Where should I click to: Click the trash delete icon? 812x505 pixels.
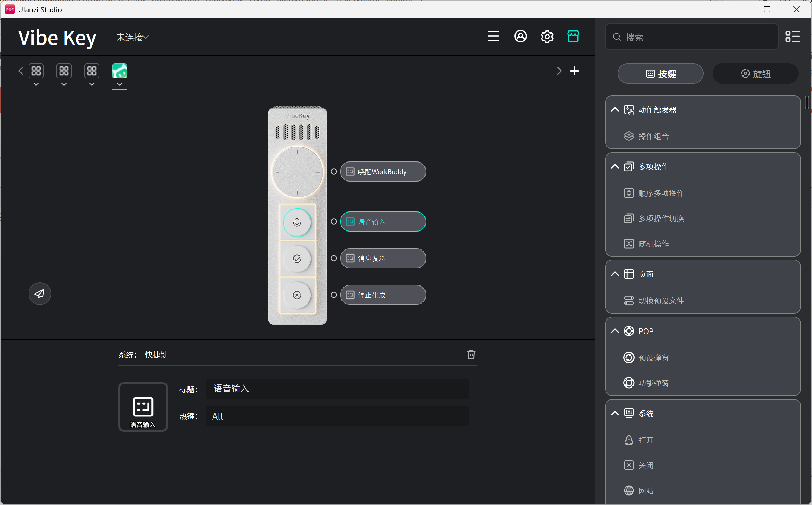click(471, 354)
